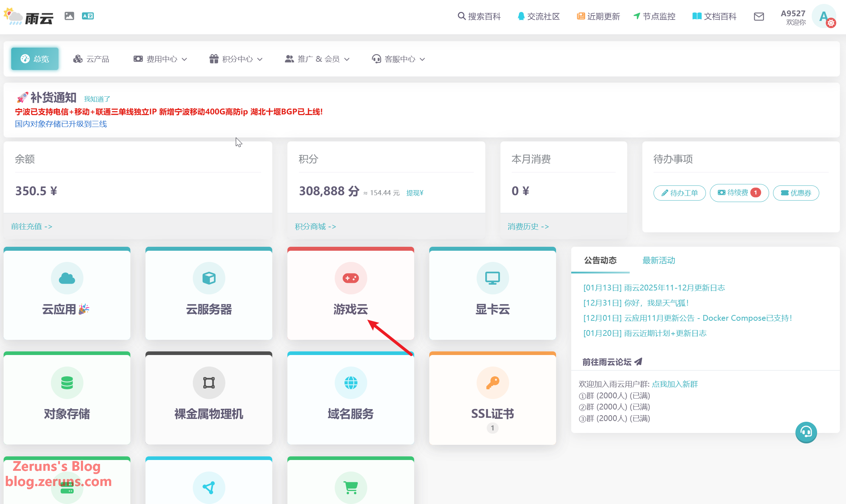The image size is (846, 504).
Task: Click the image icon beside the logo
Action: (69, 16)
